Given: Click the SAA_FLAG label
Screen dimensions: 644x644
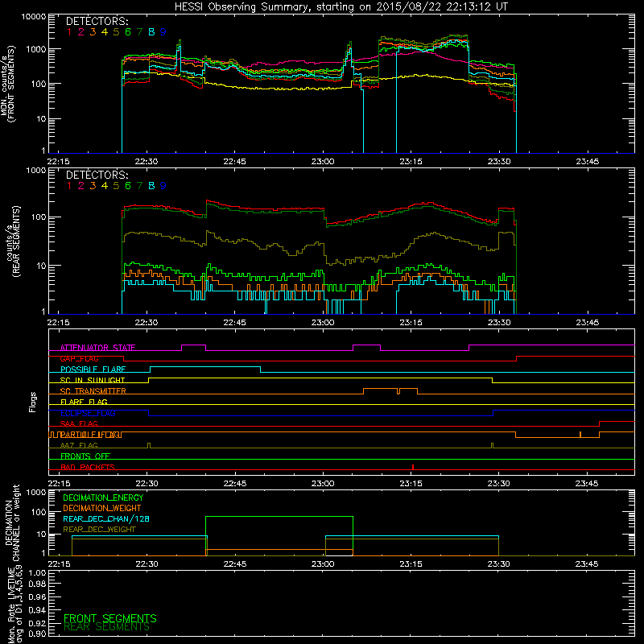Looking at the screenshot, I should (x=79, y=423).
